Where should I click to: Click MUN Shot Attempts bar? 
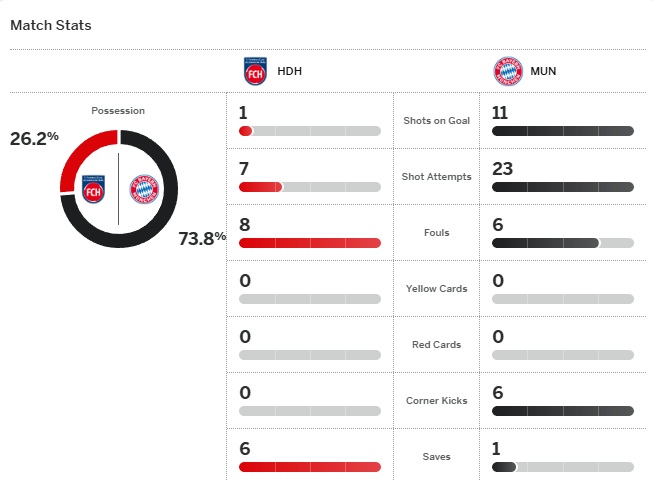[563, 187]
